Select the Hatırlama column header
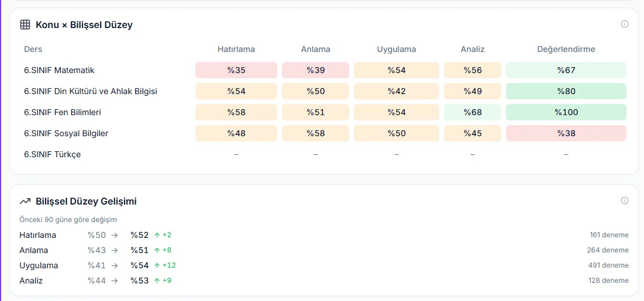The image size is (644, 301). [236, 49]
